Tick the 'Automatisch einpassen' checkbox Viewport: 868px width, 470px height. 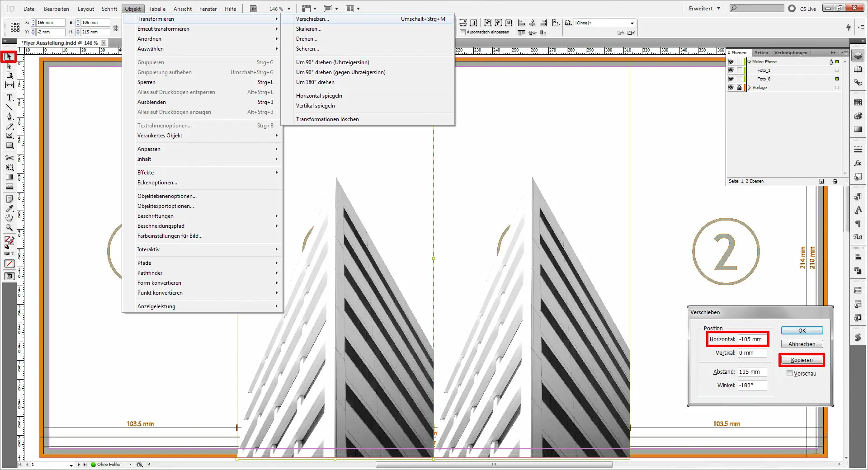(x=462, y=32)
